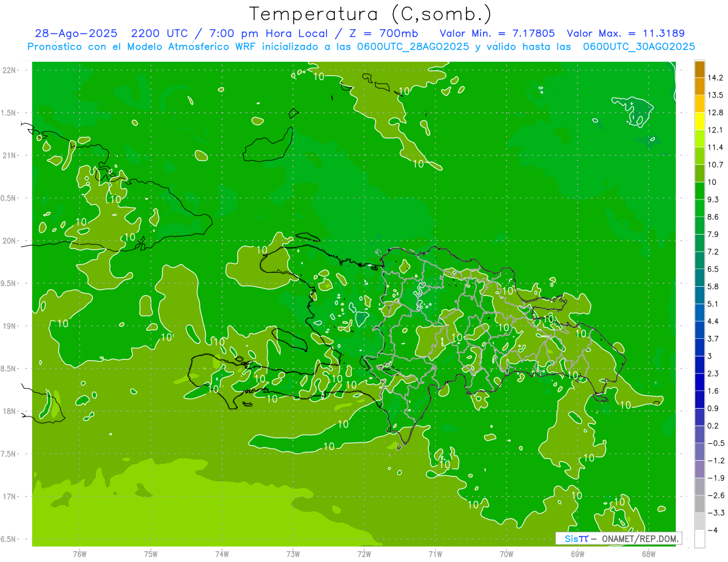Click the "-1.9" colorbar label
Screen dimensions: 728x562
715,478
